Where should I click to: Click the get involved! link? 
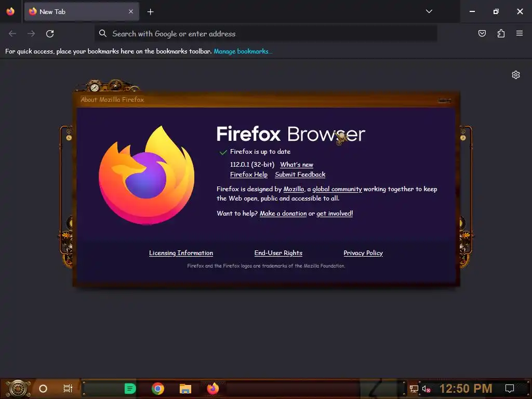point(335,214)
